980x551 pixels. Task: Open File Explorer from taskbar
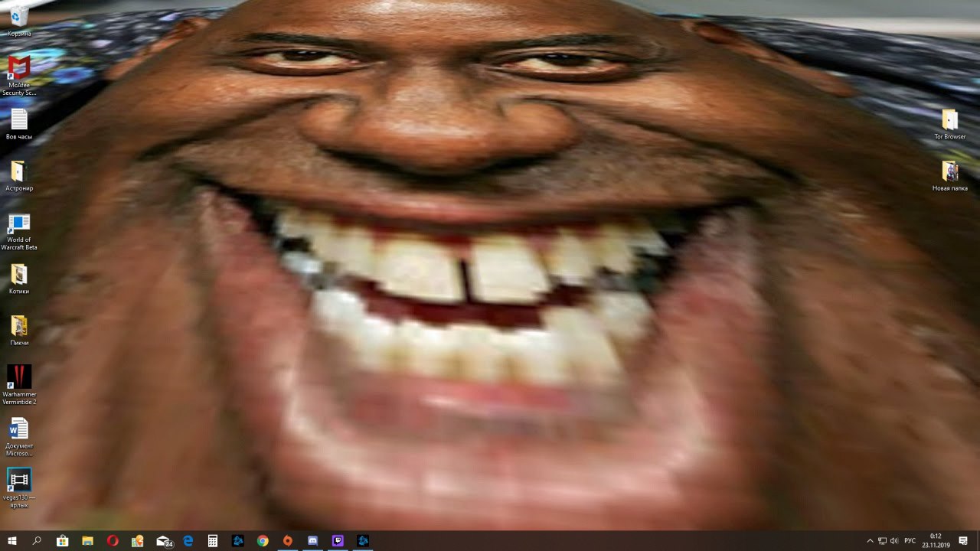(x=87, y=541)
